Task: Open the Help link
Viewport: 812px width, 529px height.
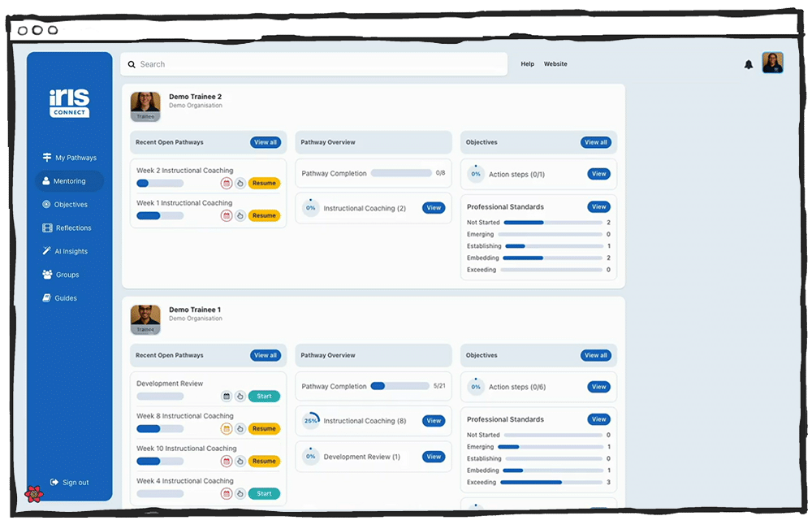Action: click(x=527, y=63)
